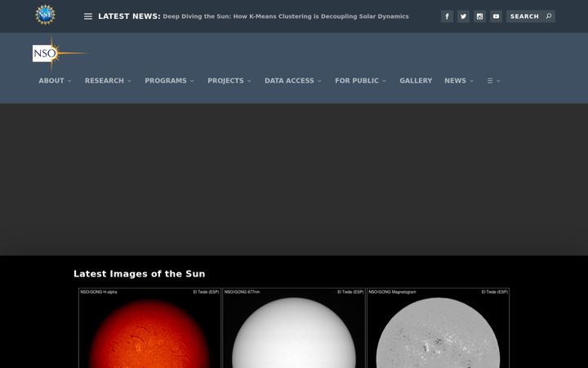
Task: Open the Programs menu item
Action: 170,81
